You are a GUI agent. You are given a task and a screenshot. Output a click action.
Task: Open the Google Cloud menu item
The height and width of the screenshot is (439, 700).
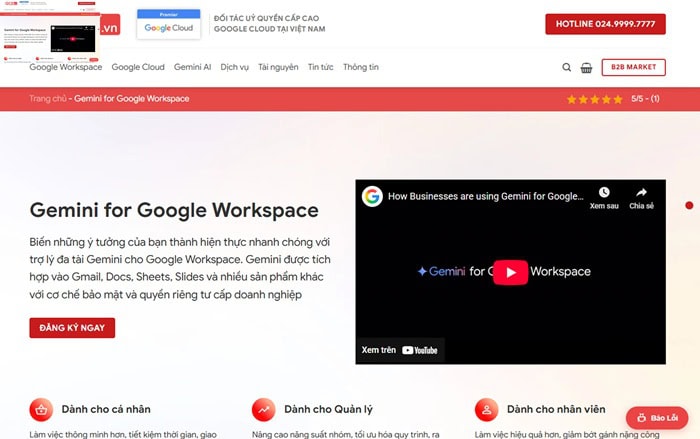point(138,68)
